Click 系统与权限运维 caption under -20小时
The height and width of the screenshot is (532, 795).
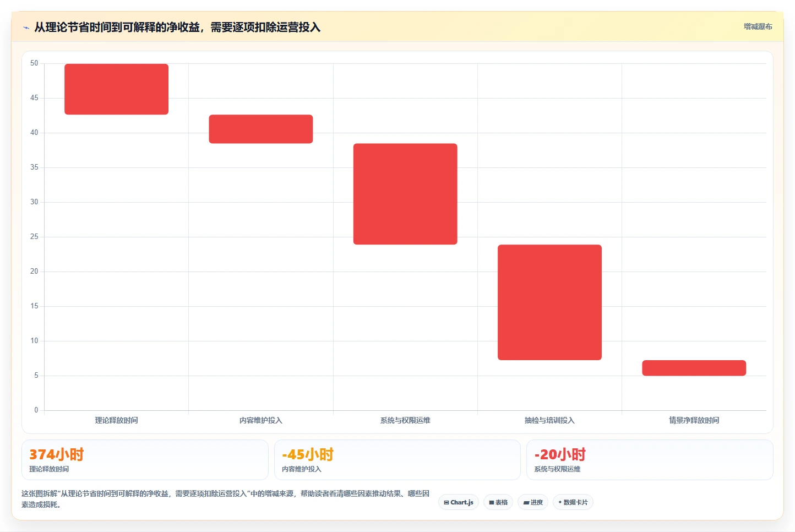[557, 469]
